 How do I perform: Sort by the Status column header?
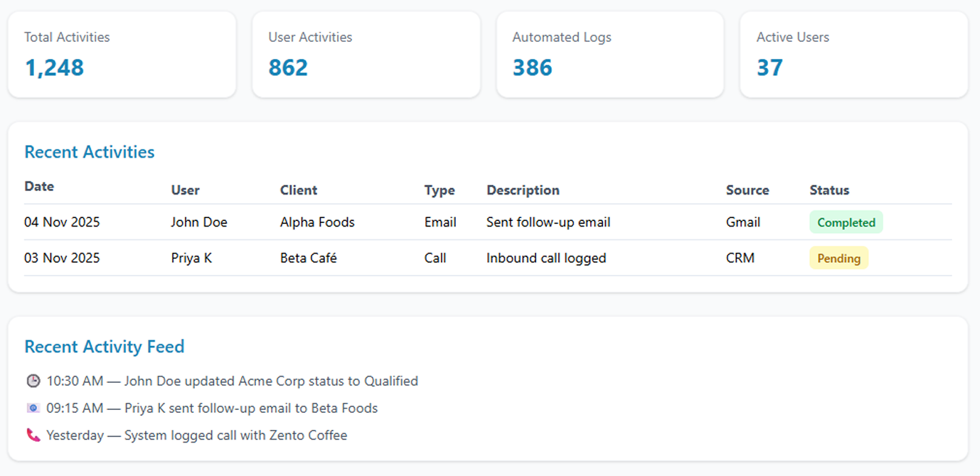(x=829, y=190)
